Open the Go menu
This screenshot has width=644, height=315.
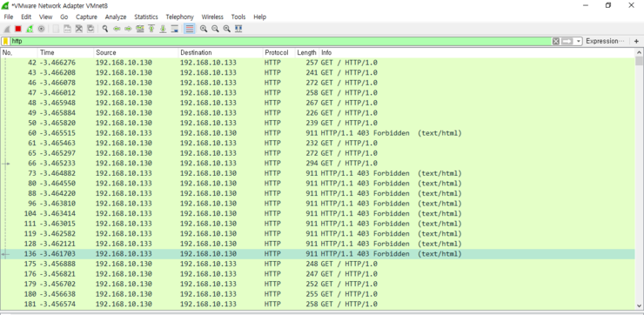[64, 17]
